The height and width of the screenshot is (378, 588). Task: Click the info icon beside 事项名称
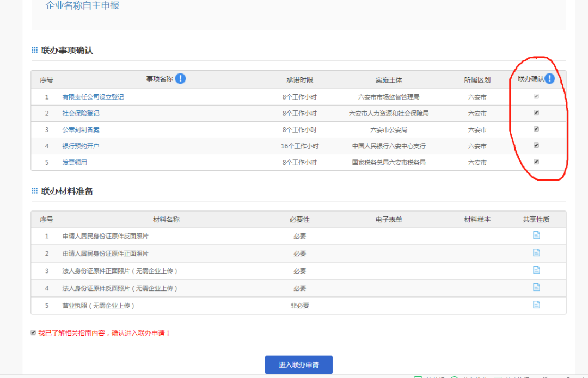[180, 78]
